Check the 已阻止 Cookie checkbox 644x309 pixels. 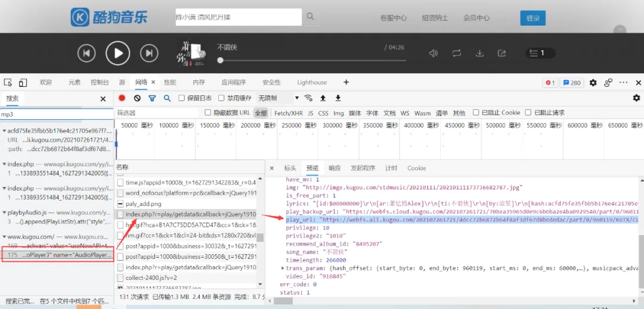pos(476,113)
